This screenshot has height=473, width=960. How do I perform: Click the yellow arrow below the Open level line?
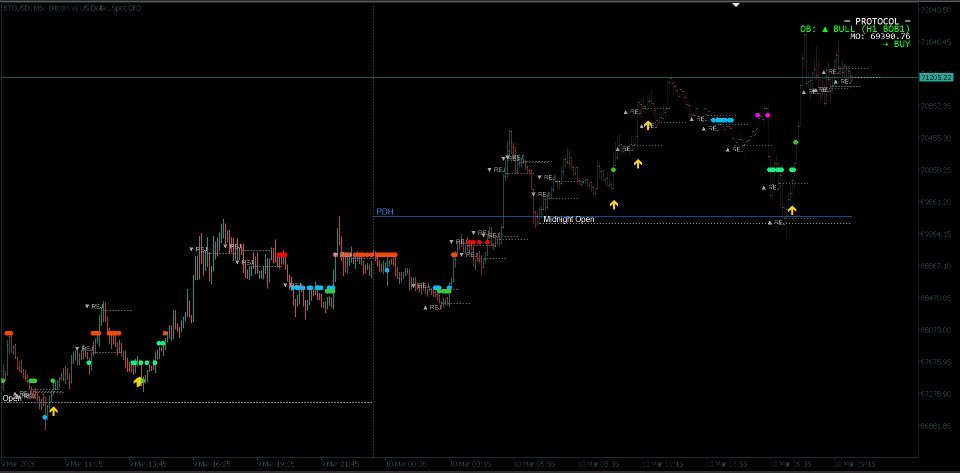pyautogui.click(x=53, y=411)
